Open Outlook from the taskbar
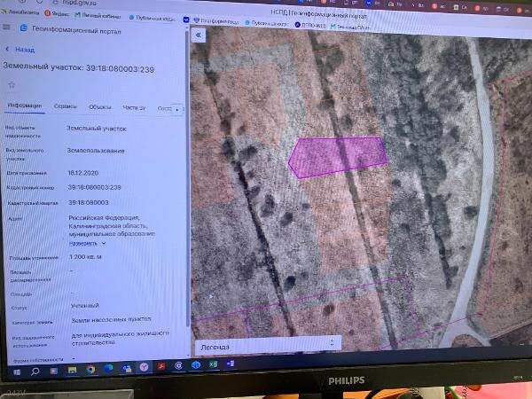The width and height of the screenshot is (532, 399). (127, 368)
